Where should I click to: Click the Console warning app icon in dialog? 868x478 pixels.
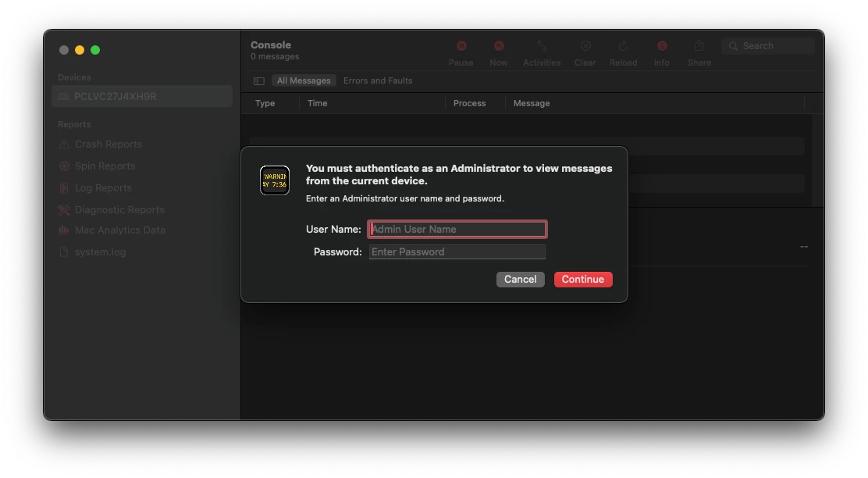click(x=275, y=180)
